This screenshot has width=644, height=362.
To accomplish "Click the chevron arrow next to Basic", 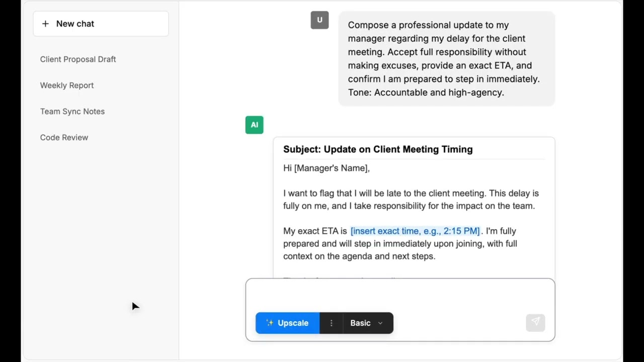I will (x=380, y=323).
